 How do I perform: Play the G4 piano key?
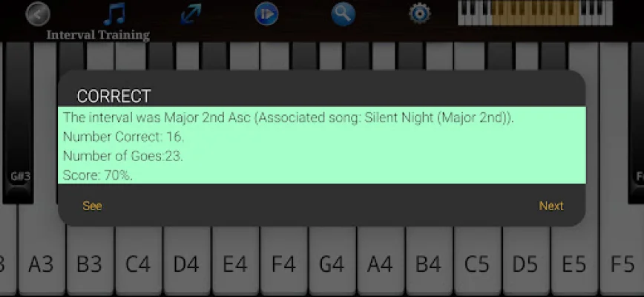point(332,264)
